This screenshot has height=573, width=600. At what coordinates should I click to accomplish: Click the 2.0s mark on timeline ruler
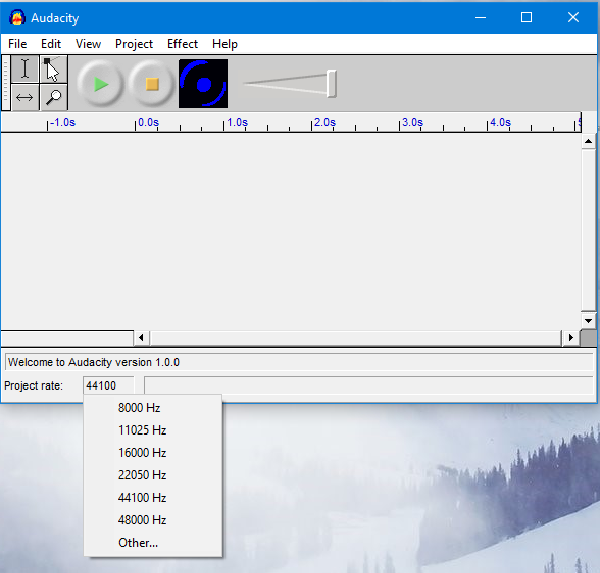[313, 123]
